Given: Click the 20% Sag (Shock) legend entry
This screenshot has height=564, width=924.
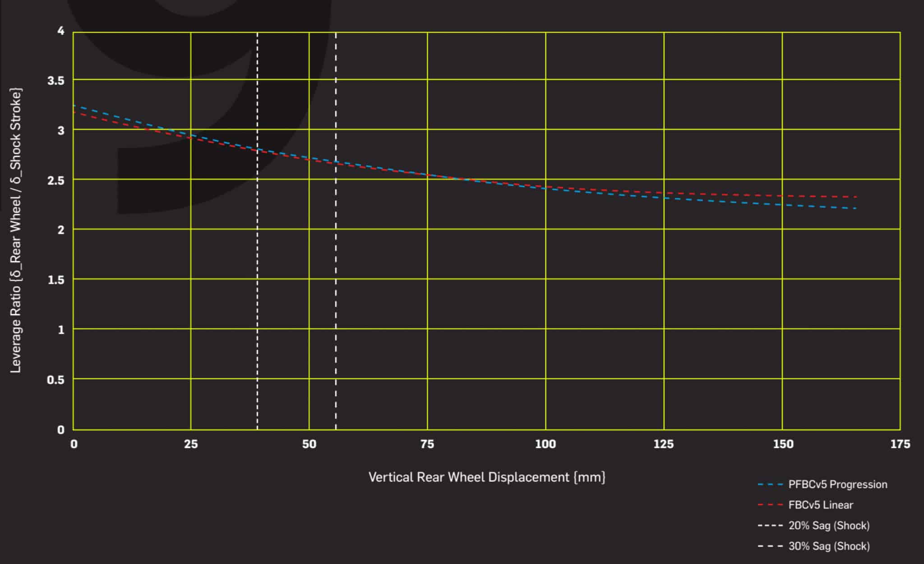Looking at the screenshot, I should [828, 526].
